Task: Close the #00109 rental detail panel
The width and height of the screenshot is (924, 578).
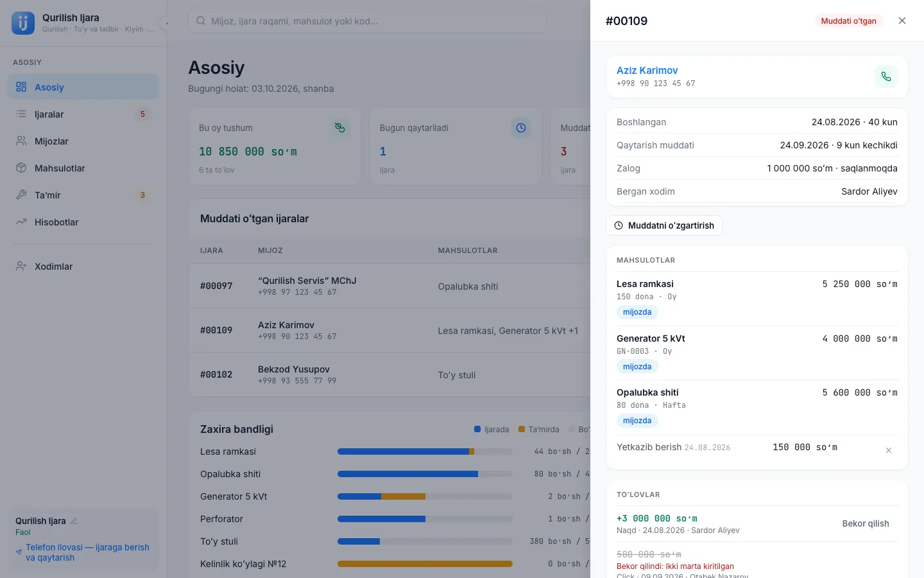Action: point(902,21)
